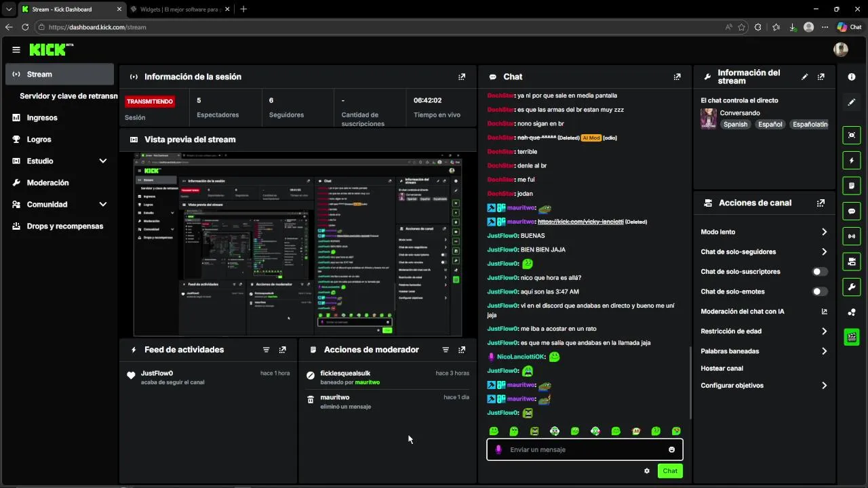Open the hamburger menu beside KICK logo
The image size is (868, 488).
[x=16, y=49]
